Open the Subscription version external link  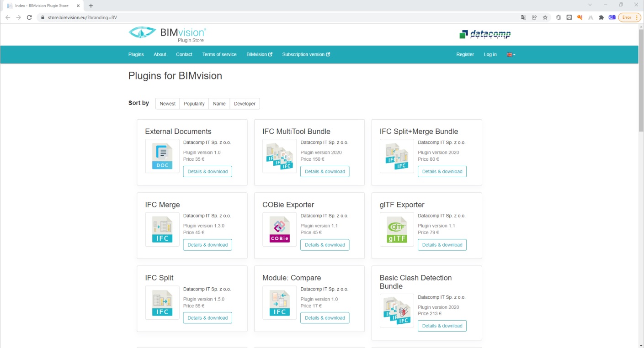click(306, 54)
